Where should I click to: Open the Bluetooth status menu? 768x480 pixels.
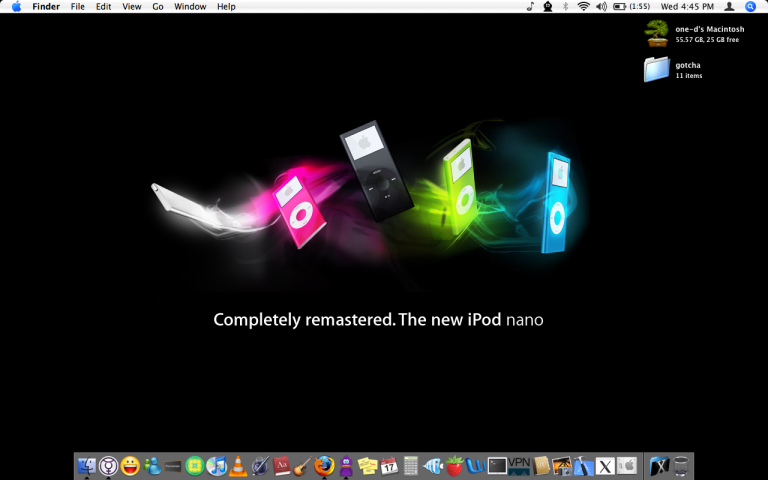click(x=565, y=6)
